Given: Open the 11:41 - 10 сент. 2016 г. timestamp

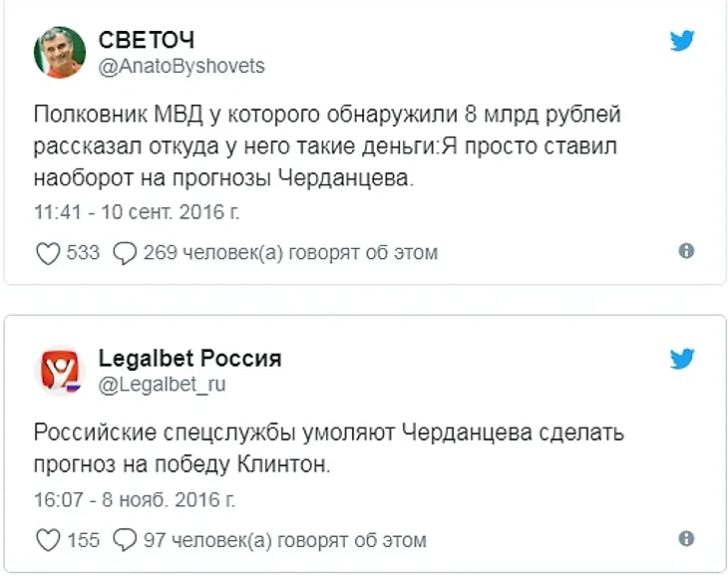Looking at the screenshot, I should (138, 211).
